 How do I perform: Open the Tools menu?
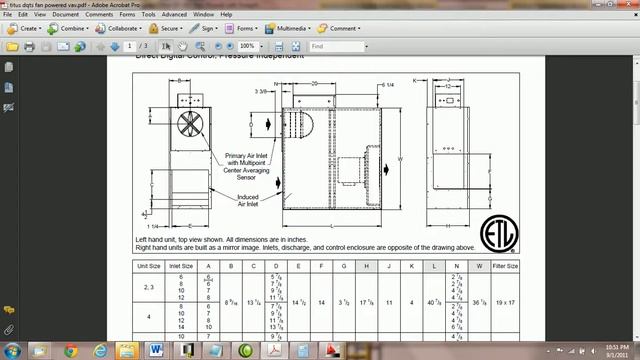149,14
